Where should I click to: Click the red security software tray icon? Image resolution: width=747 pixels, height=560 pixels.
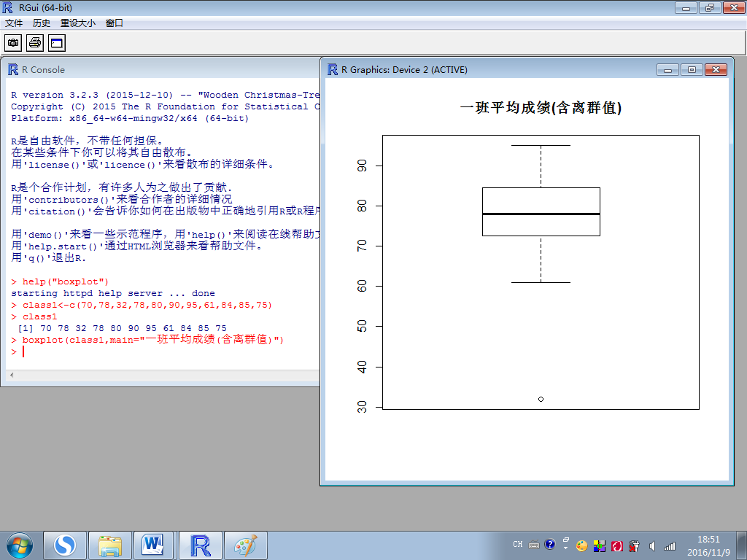(617, 545)
